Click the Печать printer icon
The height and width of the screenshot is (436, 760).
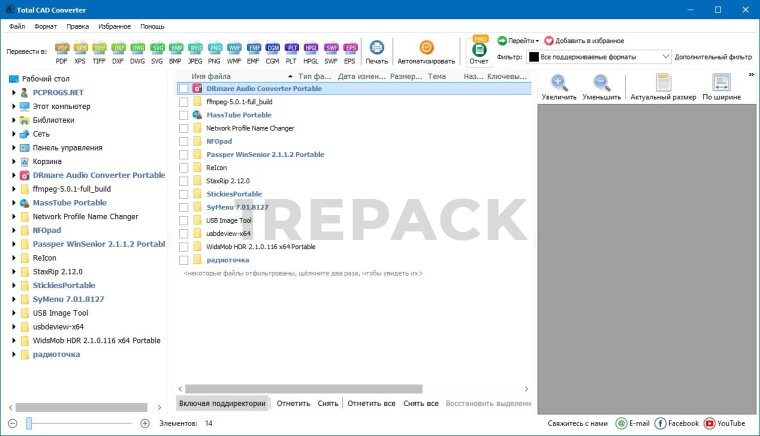377,50
